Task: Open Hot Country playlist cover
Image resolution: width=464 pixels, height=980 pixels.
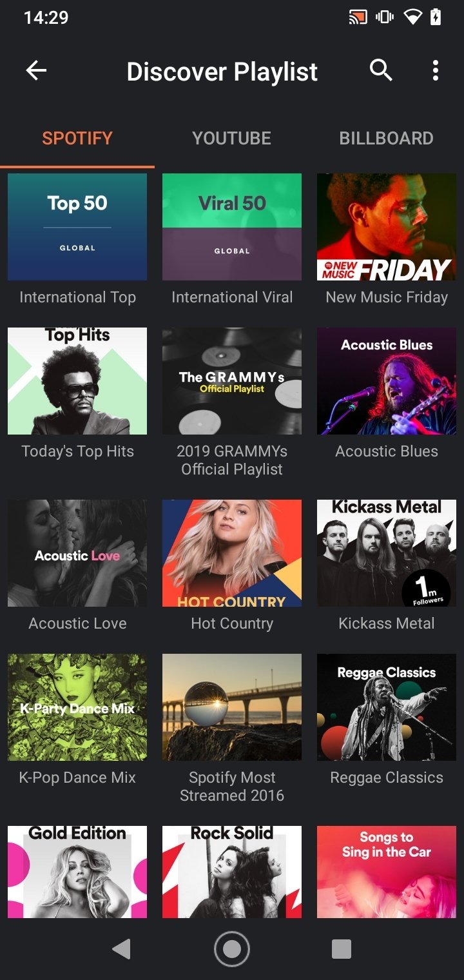Action: (x=232, y=553)
